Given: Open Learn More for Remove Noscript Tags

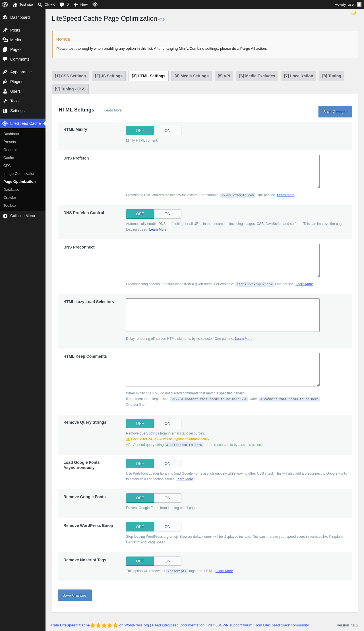Looking at the screenshot, I should [224, 571].
